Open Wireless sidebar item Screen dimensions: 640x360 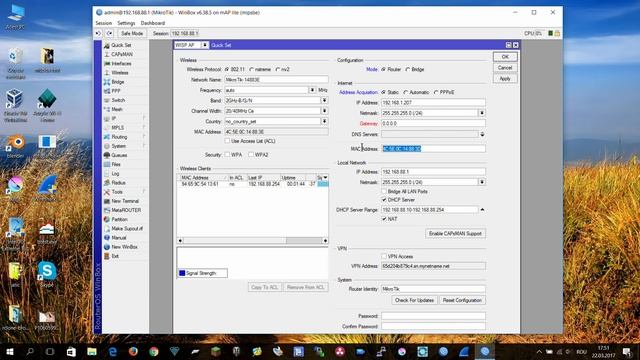click(120, 73)
